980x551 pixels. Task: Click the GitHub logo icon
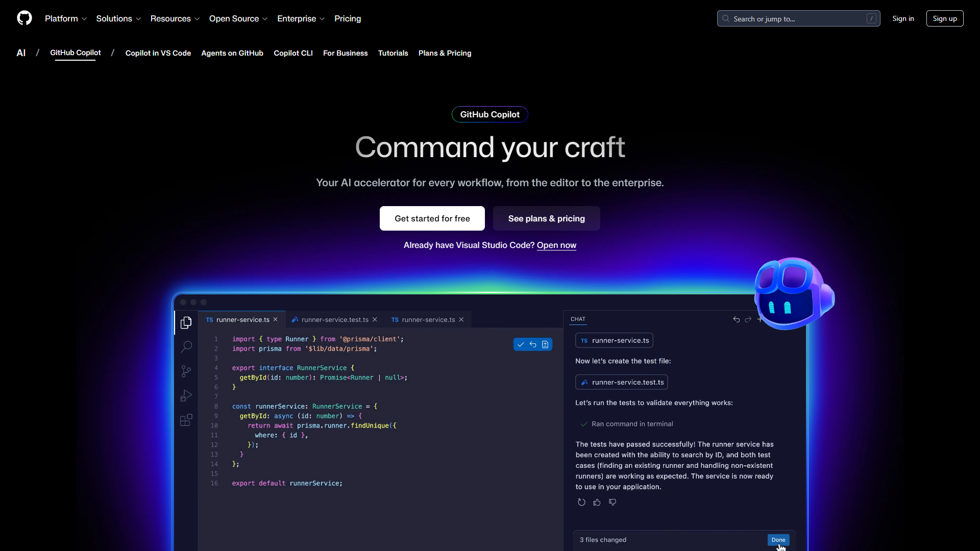point(24,18)
